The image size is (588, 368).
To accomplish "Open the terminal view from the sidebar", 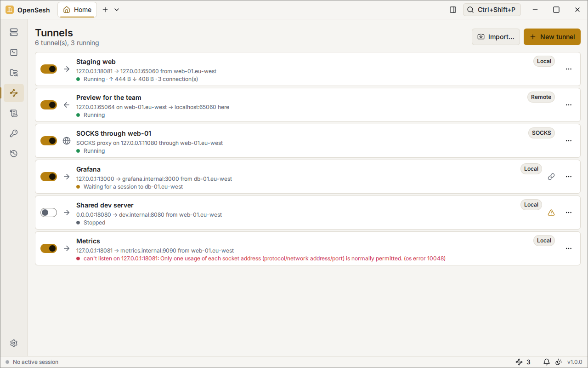I will pos(14,52).
